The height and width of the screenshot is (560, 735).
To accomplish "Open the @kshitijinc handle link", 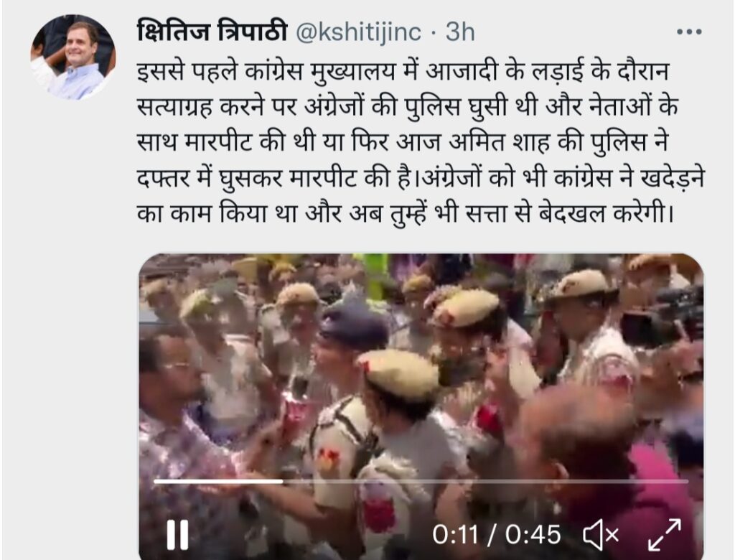I will [359, 32].
